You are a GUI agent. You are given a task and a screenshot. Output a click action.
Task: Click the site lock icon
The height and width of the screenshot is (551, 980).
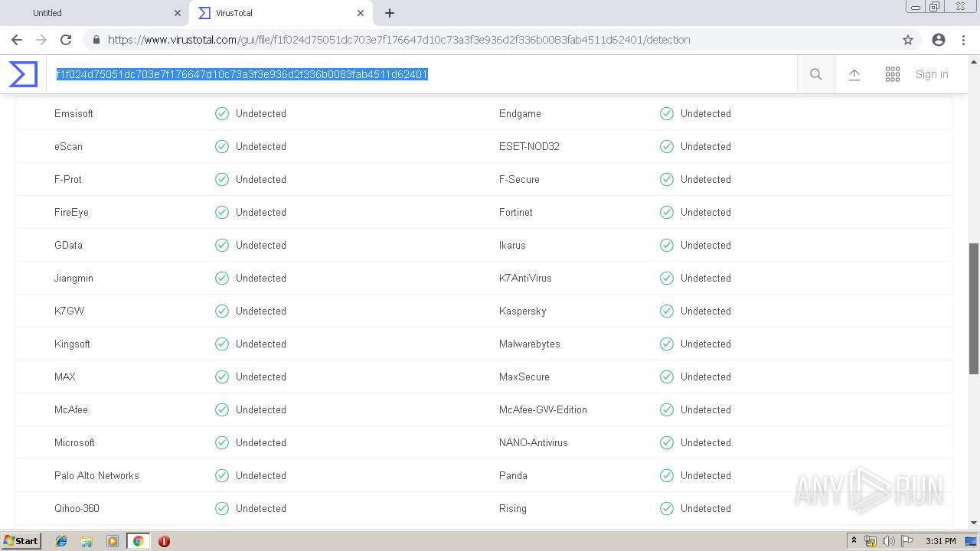(96, 40)
